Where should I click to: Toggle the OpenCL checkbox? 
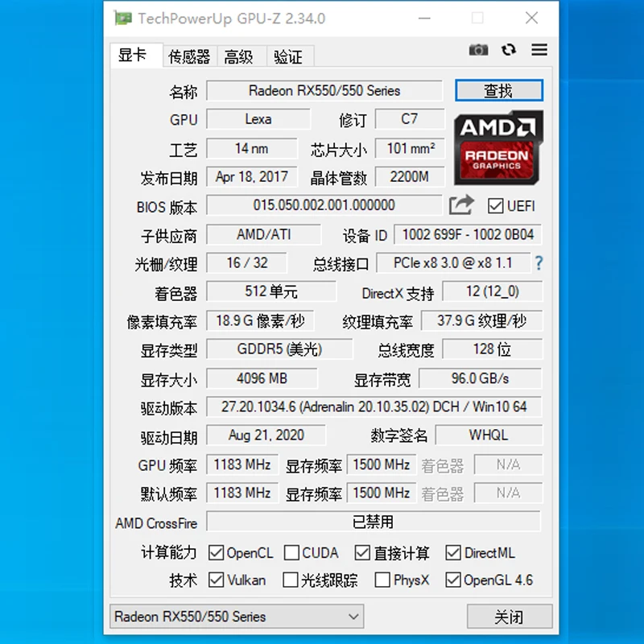[x=216, y=553]
